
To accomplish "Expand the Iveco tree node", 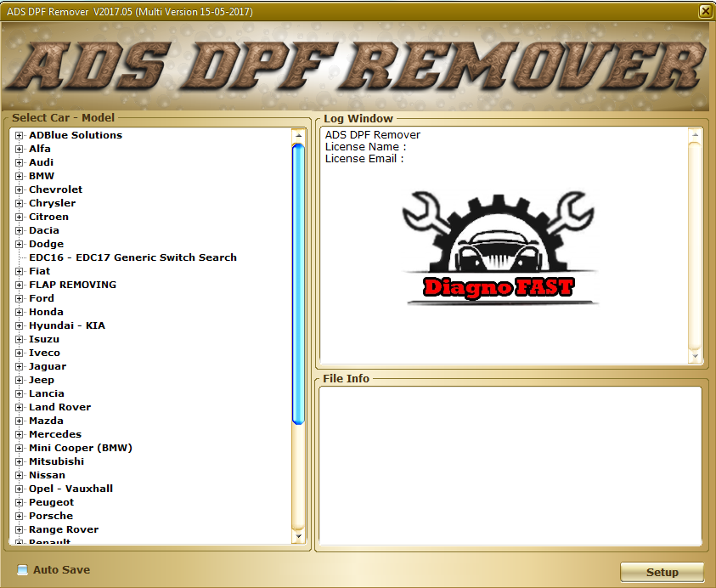I will click(x=20, y=353).
